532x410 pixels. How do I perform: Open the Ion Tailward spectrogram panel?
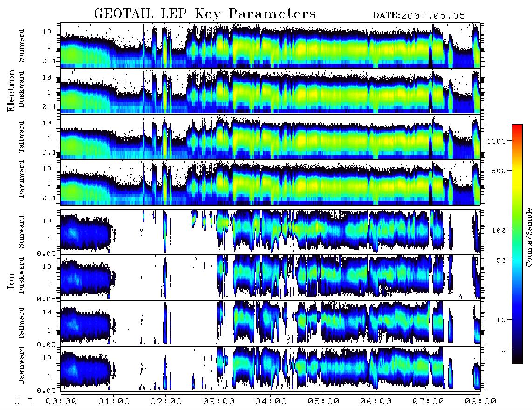click(270, 323)
